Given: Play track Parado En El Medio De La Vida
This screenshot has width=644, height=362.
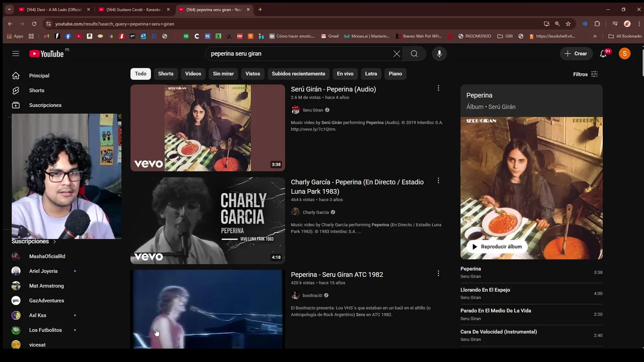Looking at the screenshot, I should 531,314.
